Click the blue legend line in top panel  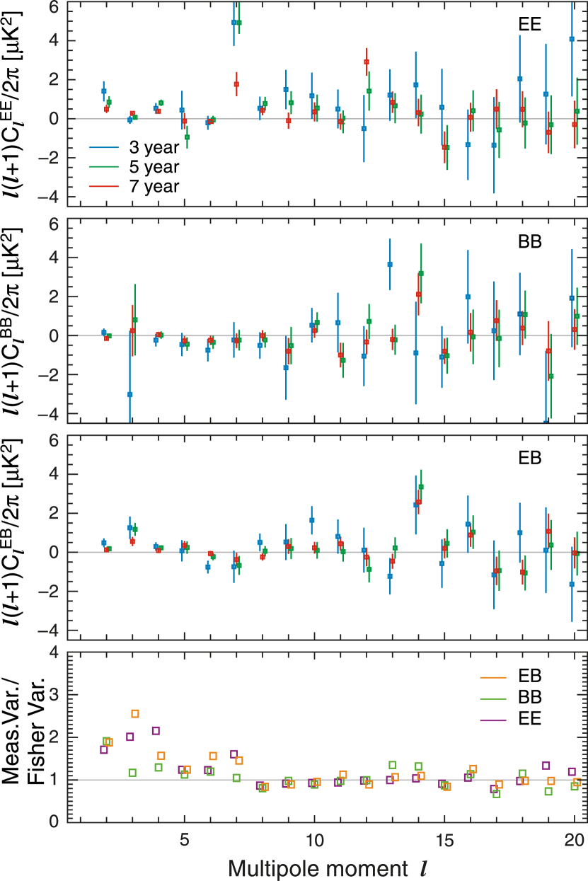[103, 147]
